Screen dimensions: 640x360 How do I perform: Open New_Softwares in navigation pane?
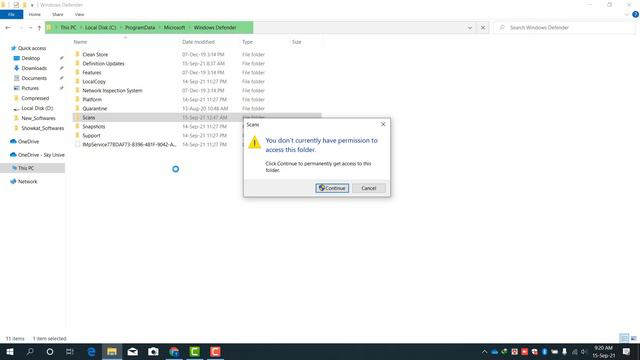(38, 118)
